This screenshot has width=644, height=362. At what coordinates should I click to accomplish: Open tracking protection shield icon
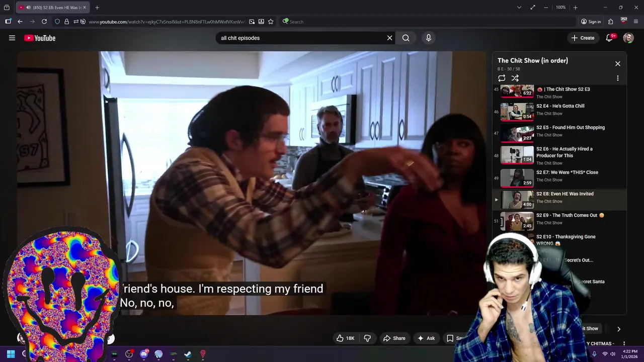point(57,22)
